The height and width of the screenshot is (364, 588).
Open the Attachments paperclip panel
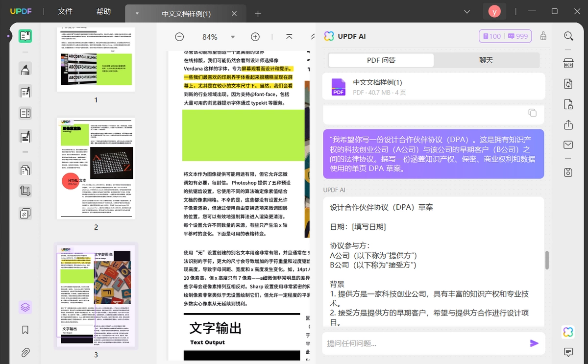point(25,352)
